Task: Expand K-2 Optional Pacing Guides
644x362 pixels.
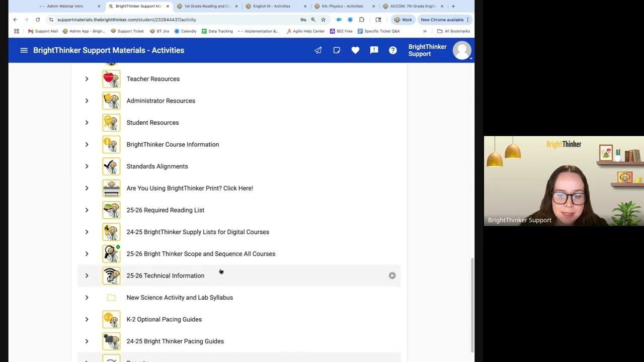Action: (x=87, y=319)
